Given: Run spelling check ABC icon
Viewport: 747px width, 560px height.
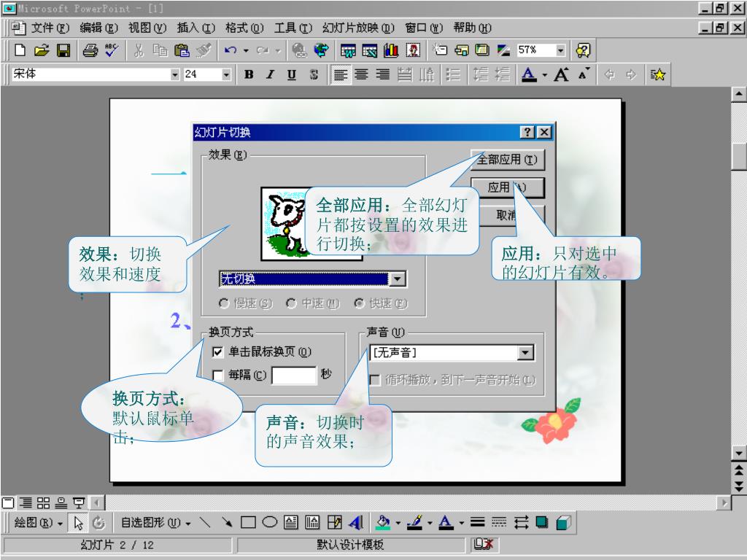Looking at the screenshot, I should (x=112, y=50).
